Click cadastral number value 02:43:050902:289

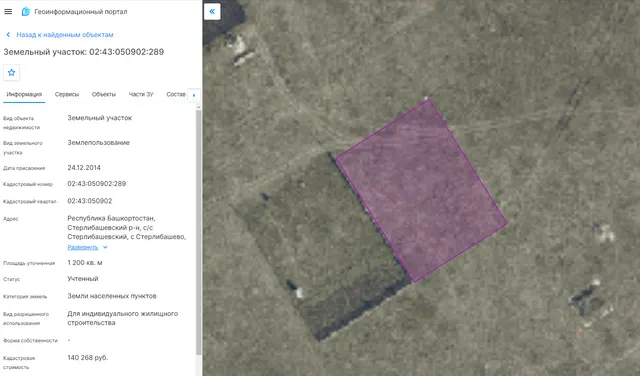click(97, 184)
